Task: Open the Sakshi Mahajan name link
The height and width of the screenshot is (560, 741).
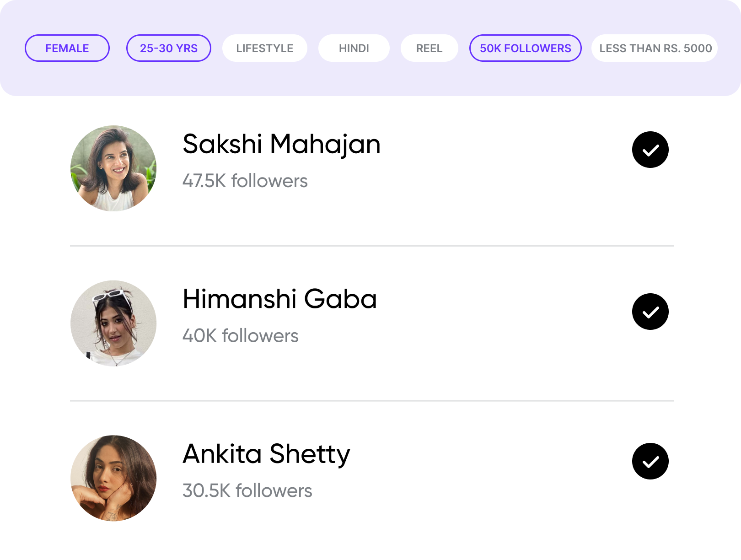Action: pos(281,144)
